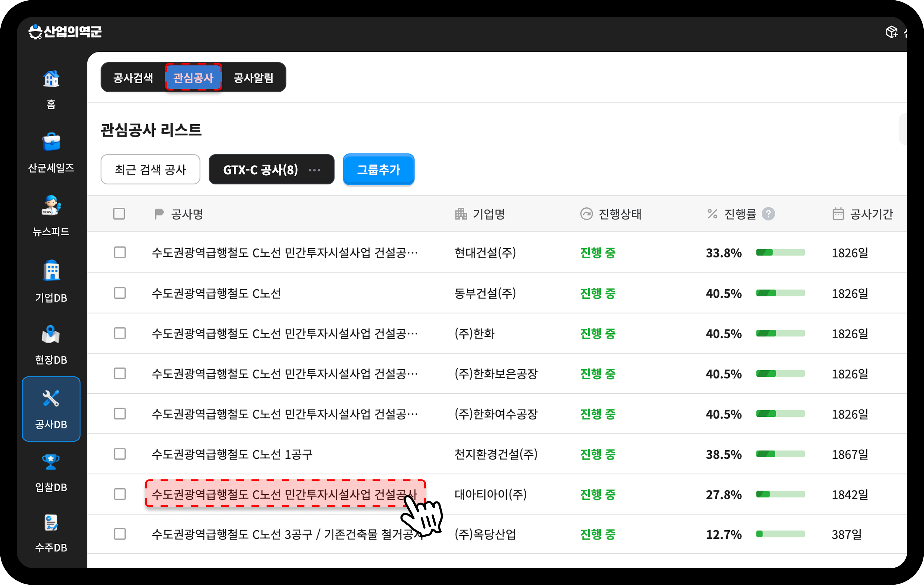Switch to the 공사검색 tab
924x585 pixels.
(x=133, y=78)
